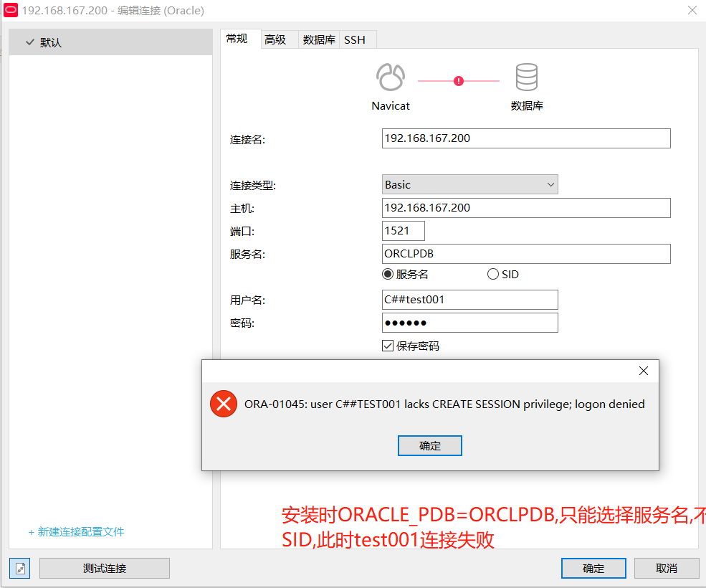Switch to the 数据库 tab

(319, 39)
